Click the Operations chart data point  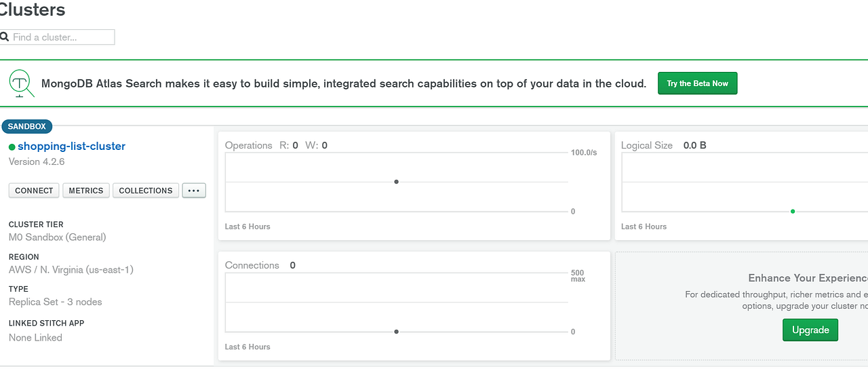point(397,182)
